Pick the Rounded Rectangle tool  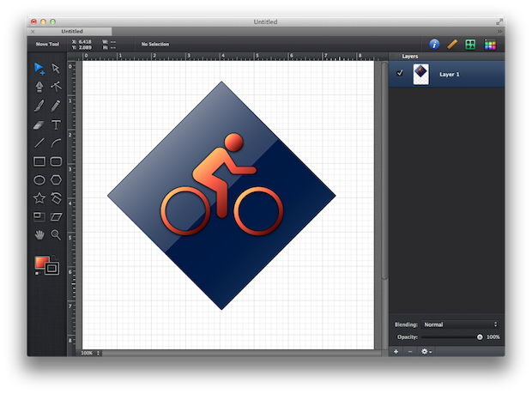[56, 161]
